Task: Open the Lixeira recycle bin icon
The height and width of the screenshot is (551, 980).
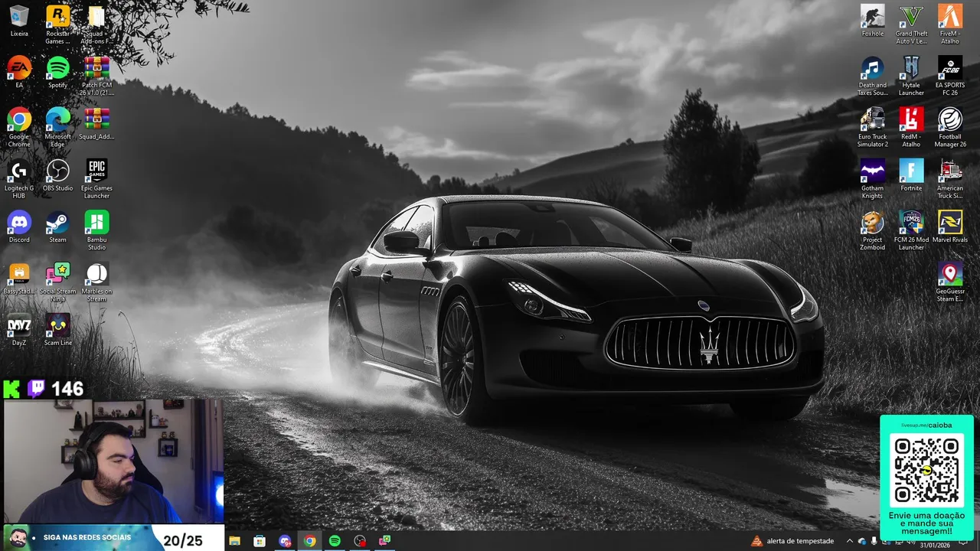Action: (19, 21)
